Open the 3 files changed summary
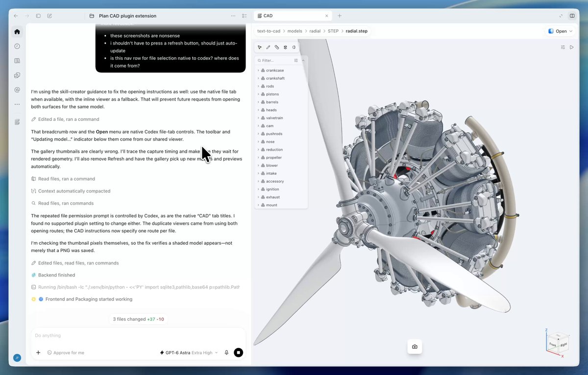This screenshot has width=588, height=375. (x=138, y=319)
